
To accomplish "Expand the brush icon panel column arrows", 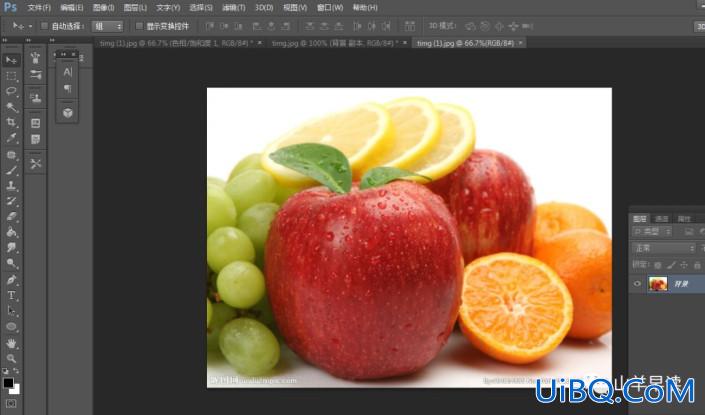I will 28,40.
